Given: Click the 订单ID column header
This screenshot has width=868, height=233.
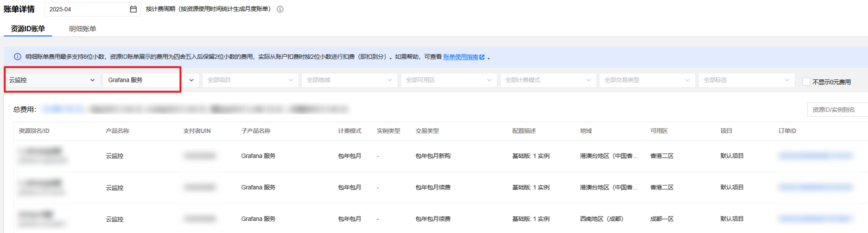Looking at the screenshot, I should [x=787, y=131].
